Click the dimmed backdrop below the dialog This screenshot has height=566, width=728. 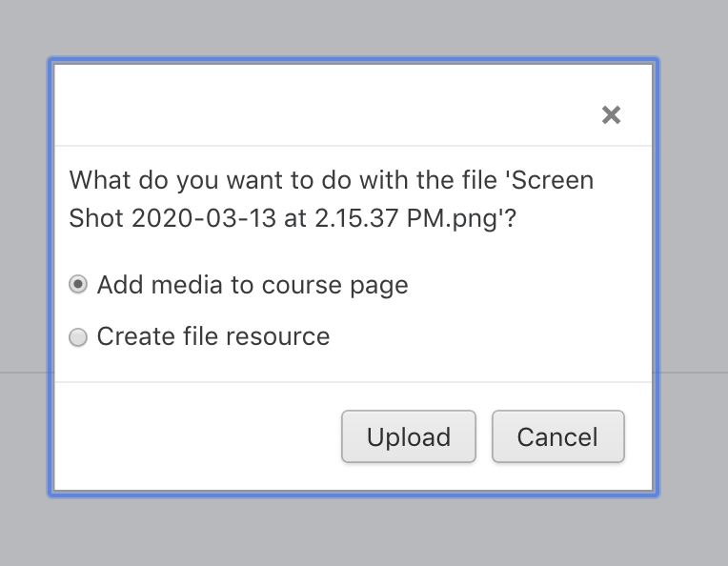pos(364,532)
